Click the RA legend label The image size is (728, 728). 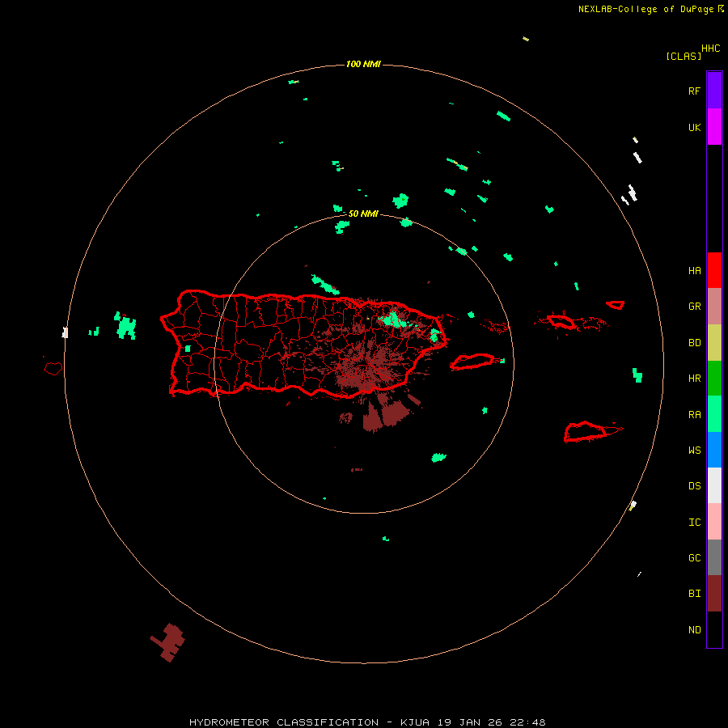point(694,415)
